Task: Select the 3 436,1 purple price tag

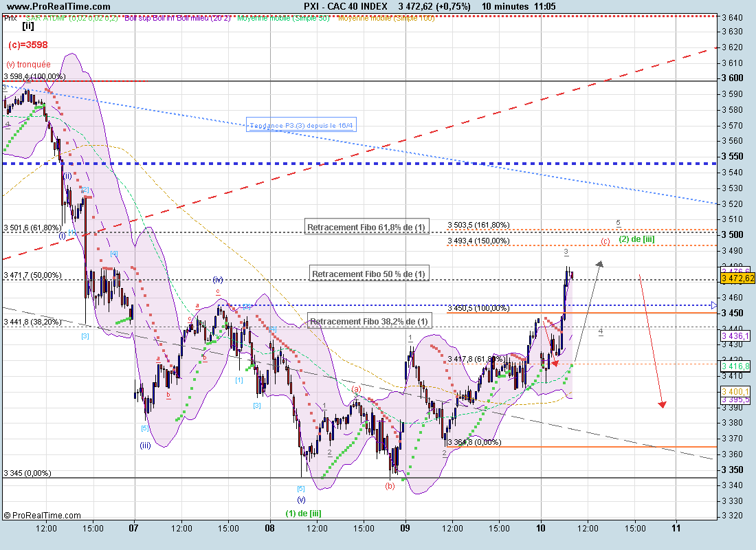Action: (x=736, y=335)
